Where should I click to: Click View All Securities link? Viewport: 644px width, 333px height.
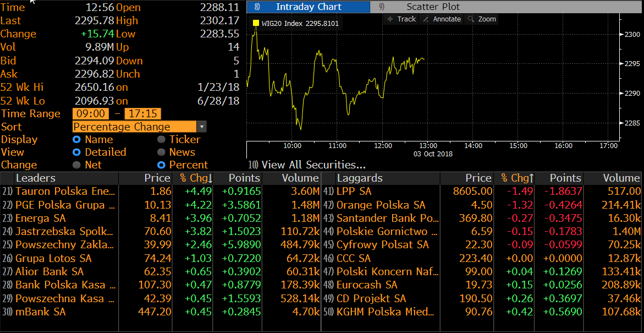click(313, 165)
